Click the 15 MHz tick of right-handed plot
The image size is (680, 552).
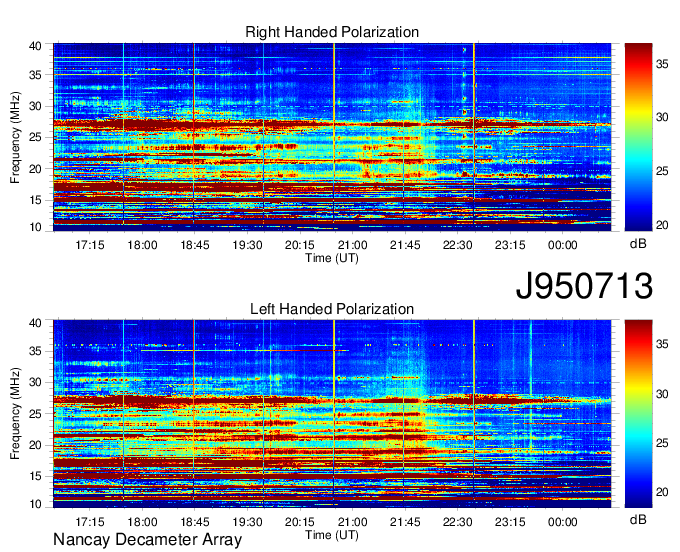tap(36, 200)
